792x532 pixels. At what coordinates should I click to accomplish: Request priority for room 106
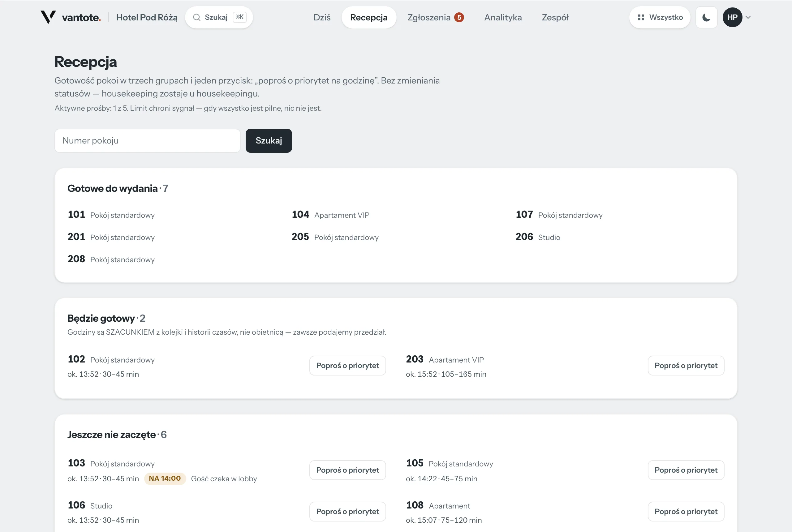pyautogui.click(x=347, y=511)
